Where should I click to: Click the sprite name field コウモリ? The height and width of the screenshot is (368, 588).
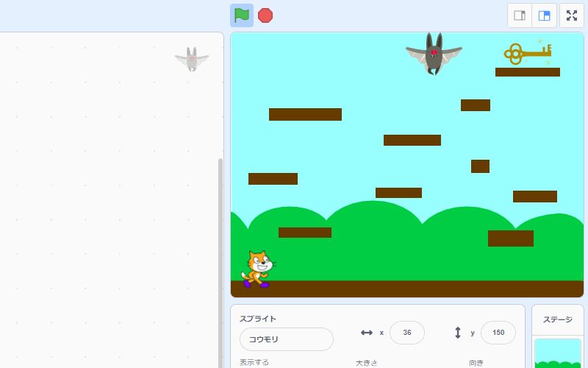tap(286, 339)
